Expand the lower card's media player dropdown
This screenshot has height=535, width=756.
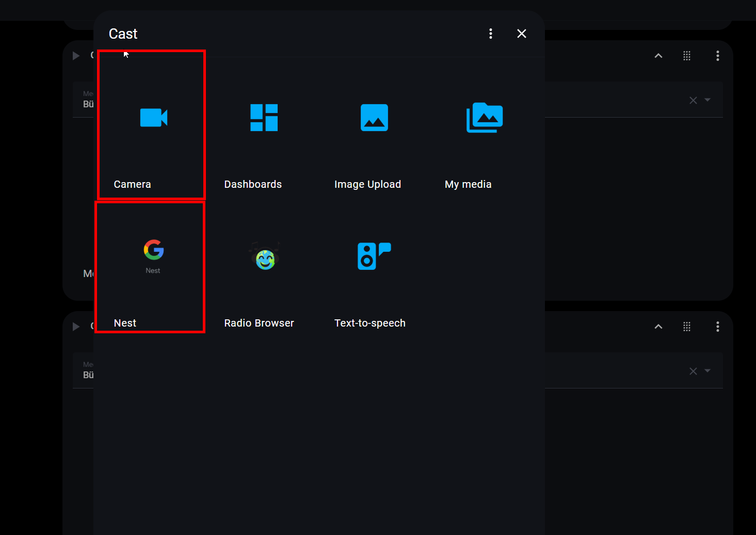coord(707,371)
